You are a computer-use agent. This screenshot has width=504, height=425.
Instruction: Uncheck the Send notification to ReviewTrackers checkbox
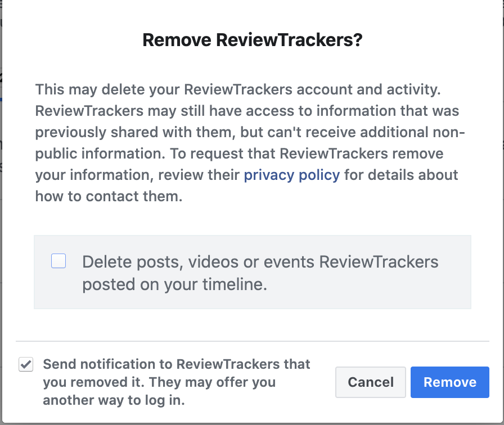pos(26,365)
